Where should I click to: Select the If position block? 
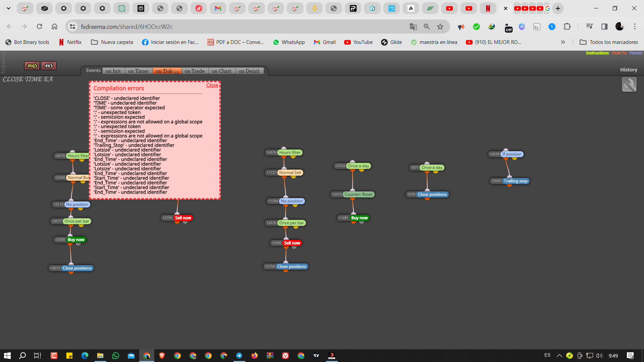point(512,154)
